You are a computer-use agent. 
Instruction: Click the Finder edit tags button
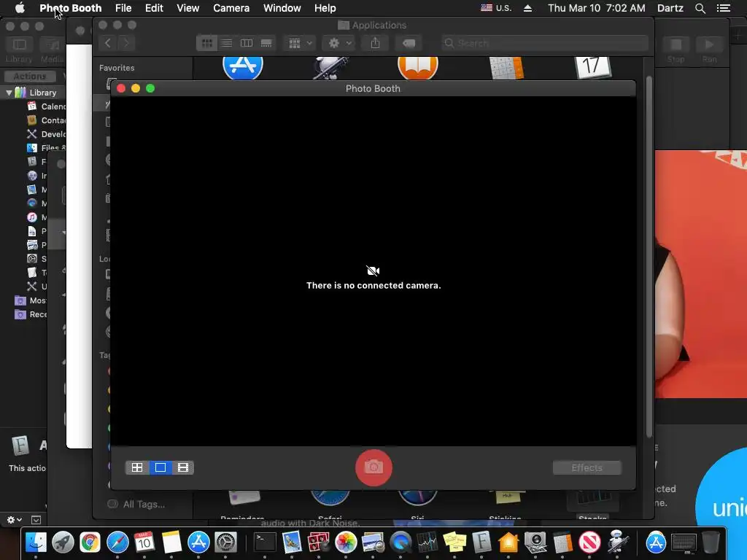click(x=409, y=43)
